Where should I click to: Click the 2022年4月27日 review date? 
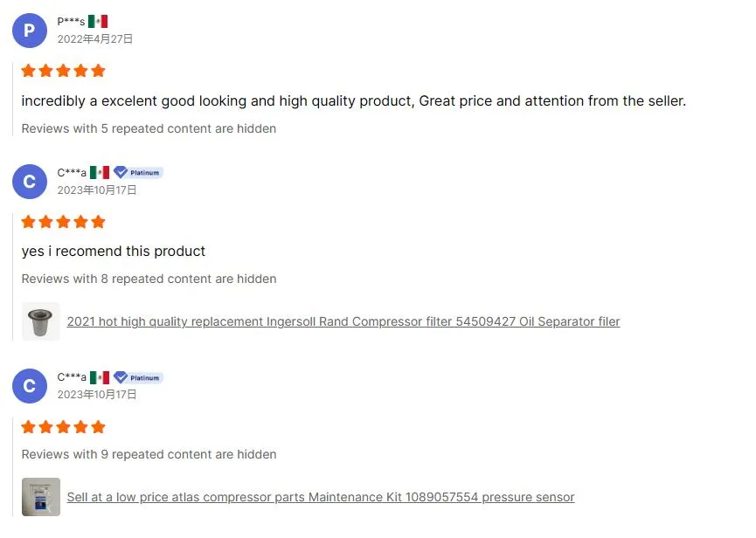pos(95,38)
